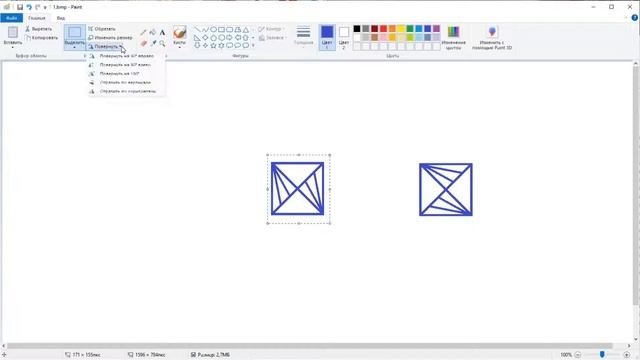The width and height of the screenshot is (640, 360).
Task: Click the Paste (Вставить) clipboard icon
Action: coord(13,32)
